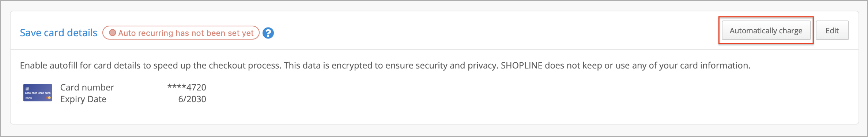Click the red dot status indicator

[x=113, y=33]
